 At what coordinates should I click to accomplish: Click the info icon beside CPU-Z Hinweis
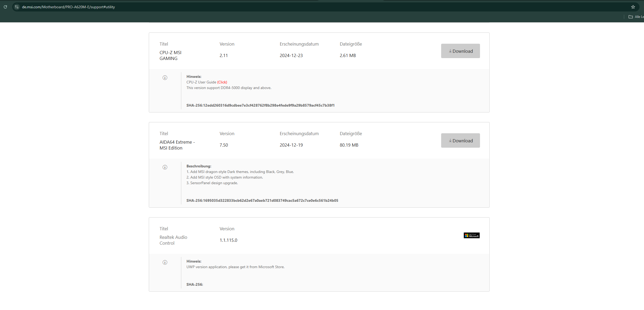(x=165, y=78)
